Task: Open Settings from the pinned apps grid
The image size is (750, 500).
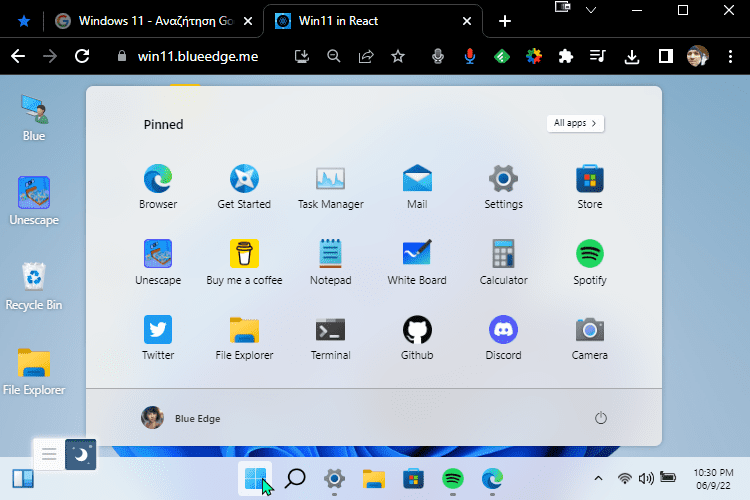Action: [x=503, y=187]
